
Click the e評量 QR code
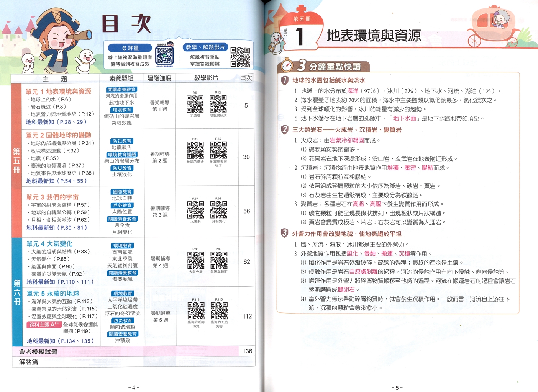tap(165, 56)
